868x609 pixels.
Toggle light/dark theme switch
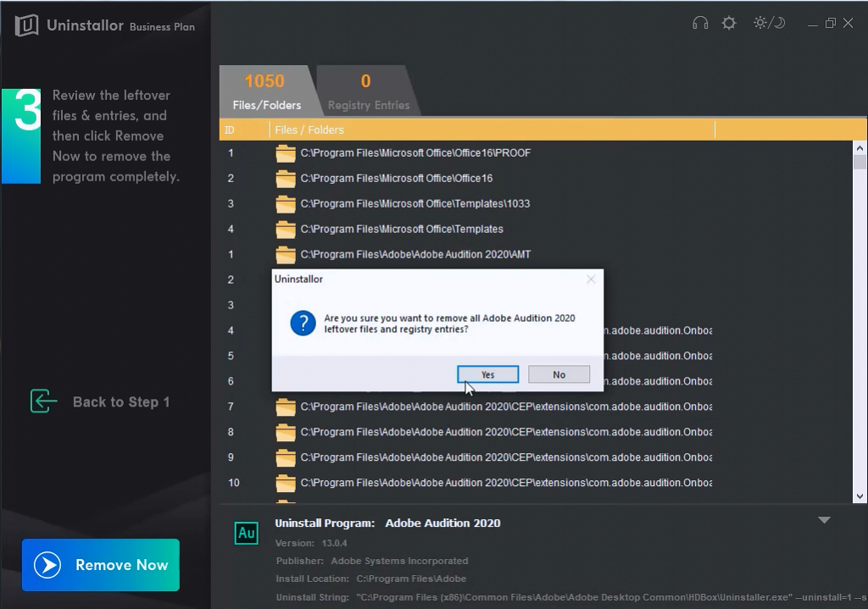[770, 23]
